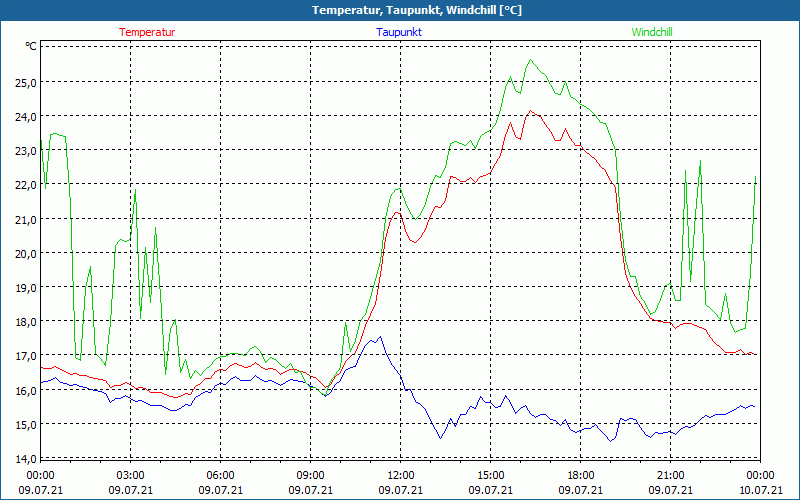
Task: Click the 03:00 time axis label
Action: pos(131,476)
